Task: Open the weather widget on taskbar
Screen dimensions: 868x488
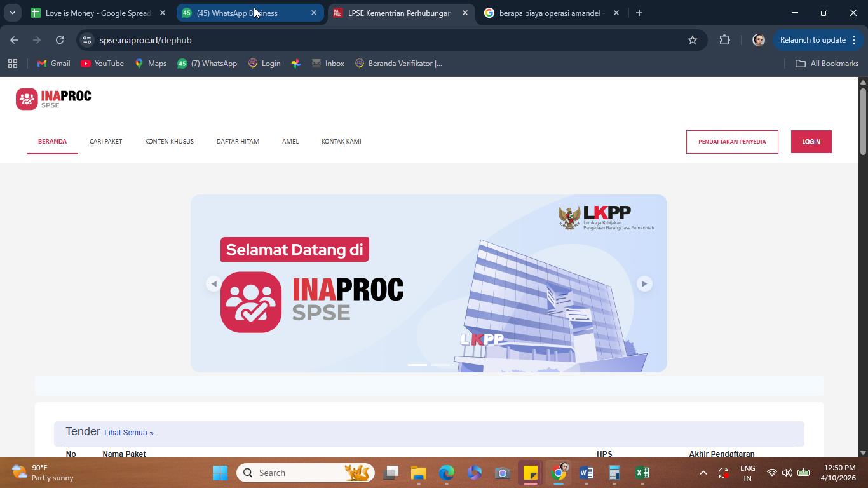Action: coord(43,473)
